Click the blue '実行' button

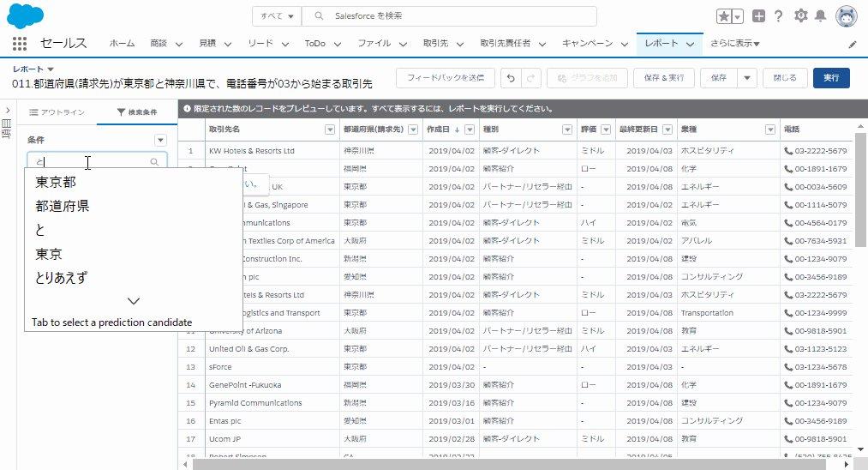click(x=831, y=78)
